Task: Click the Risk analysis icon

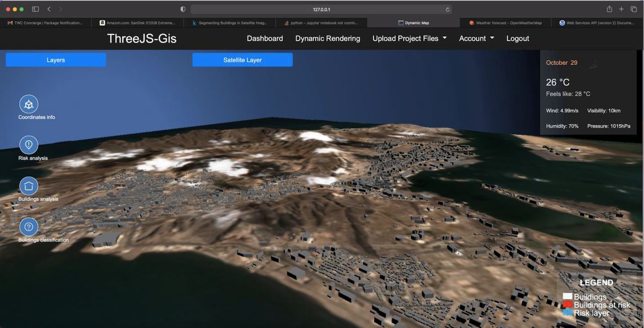Action: click(29, 145)
